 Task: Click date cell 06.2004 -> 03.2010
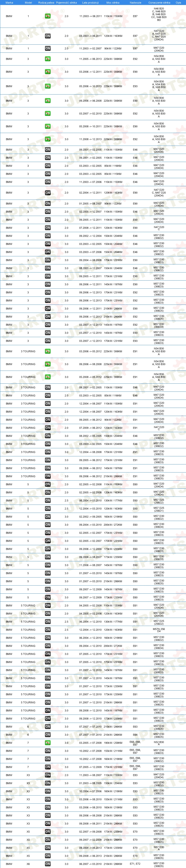coord(90,500)
